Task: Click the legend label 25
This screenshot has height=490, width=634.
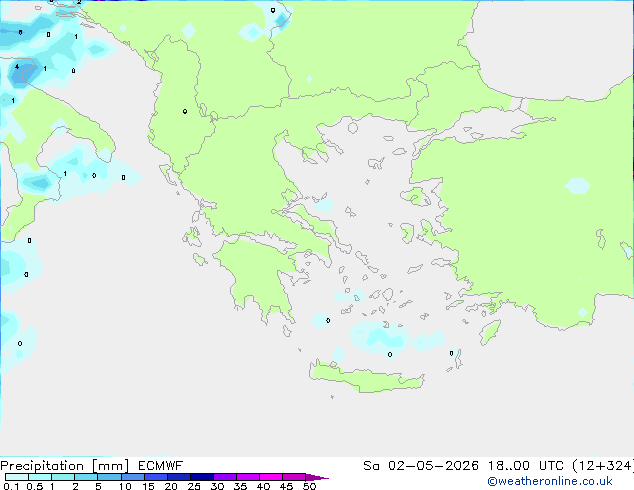Action: 194,486
